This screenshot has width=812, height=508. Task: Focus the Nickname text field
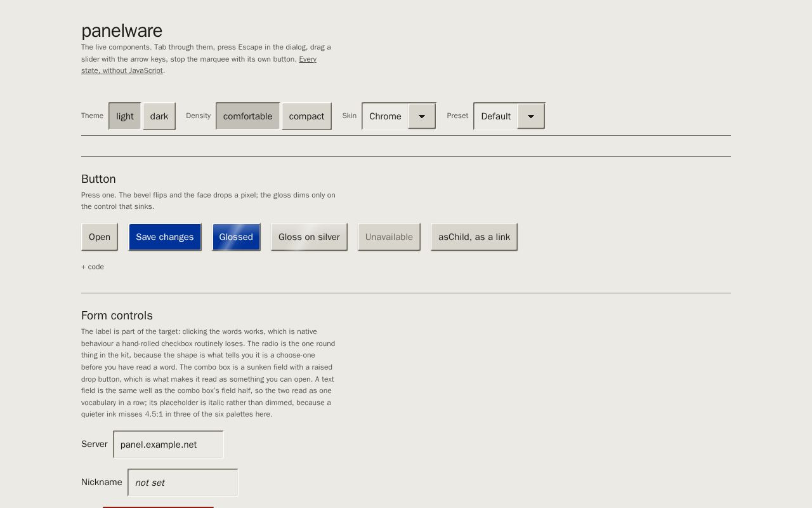(183, 483)
